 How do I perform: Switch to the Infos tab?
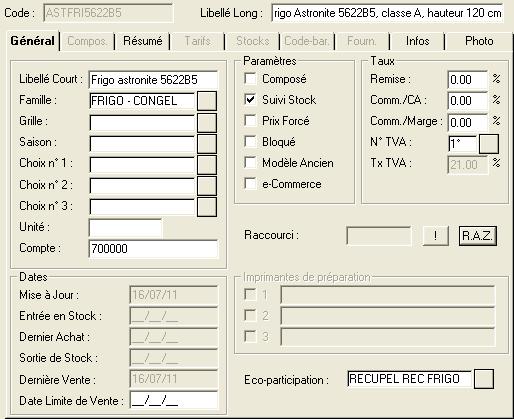point(417,41)
